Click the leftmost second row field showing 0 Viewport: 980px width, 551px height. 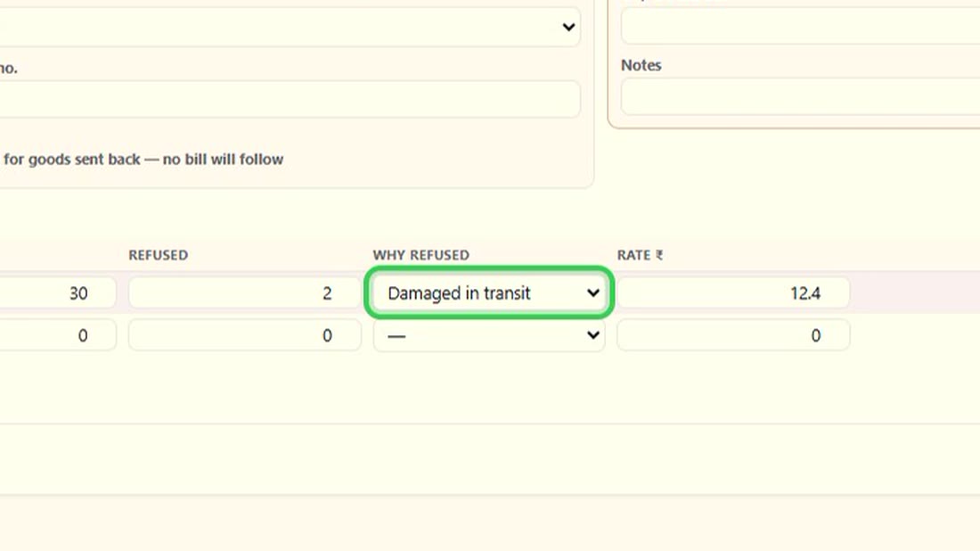58,335
